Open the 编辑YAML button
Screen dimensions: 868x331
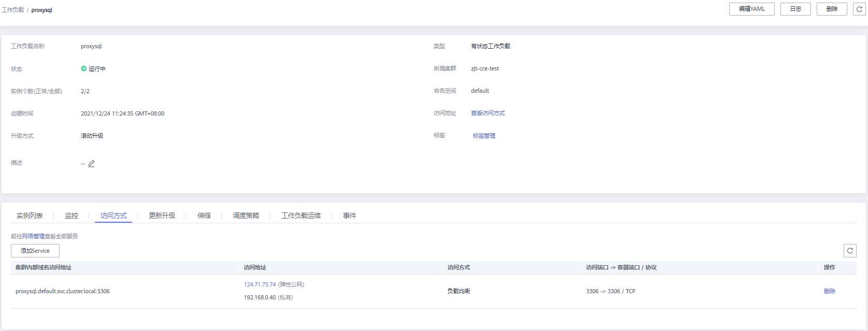click(751, 9)
